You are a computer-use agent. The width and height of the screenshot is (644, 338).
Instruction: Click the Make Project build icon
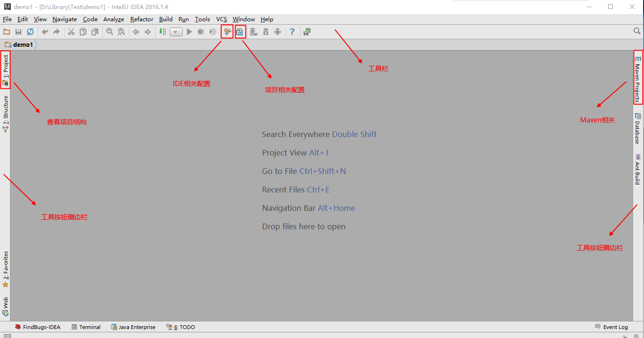pos(162,32)
